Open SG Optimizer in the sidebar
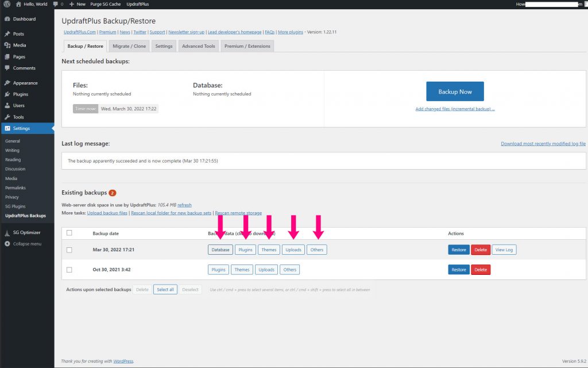 [27, 232]
